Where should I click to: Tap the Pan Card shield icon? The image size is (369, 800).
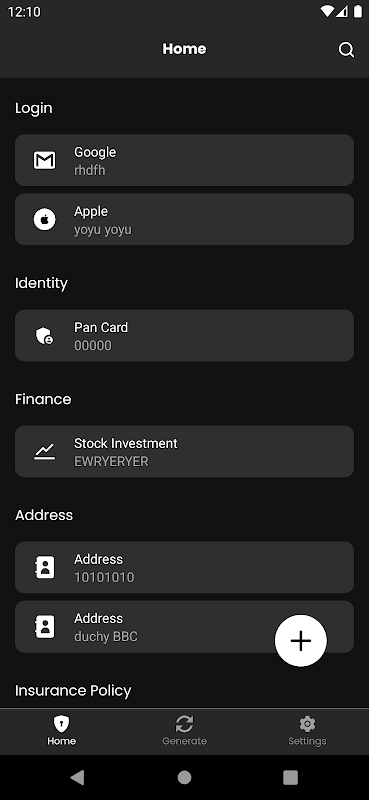click(x=44, y=336)
